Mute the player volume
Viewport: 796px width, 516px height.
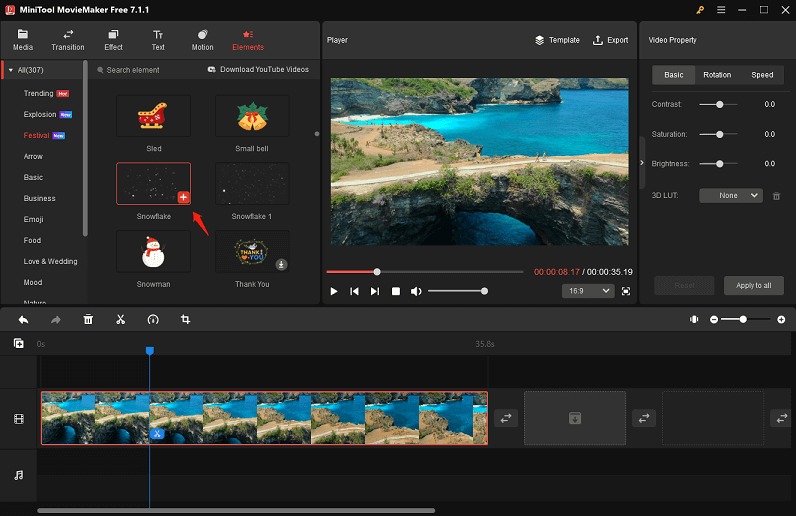pos(416,291)
